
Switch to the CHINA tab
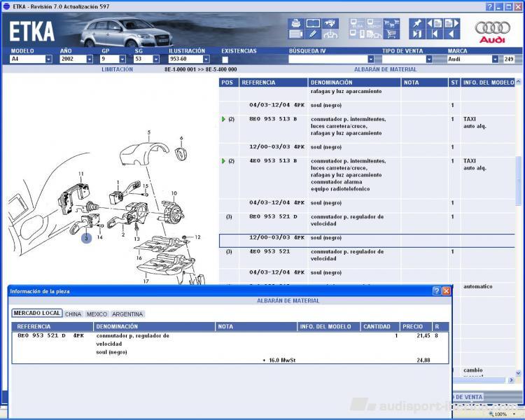[73, 314]
